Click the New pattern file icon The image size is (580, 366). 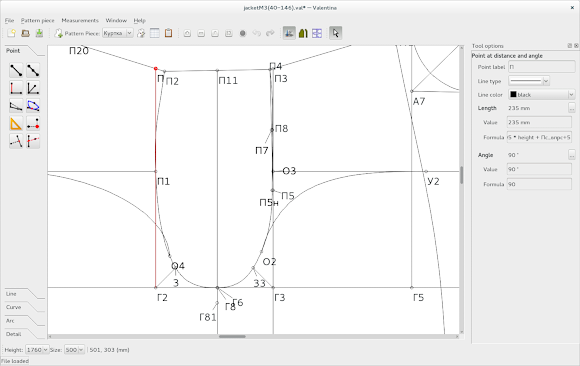point(11,33)
